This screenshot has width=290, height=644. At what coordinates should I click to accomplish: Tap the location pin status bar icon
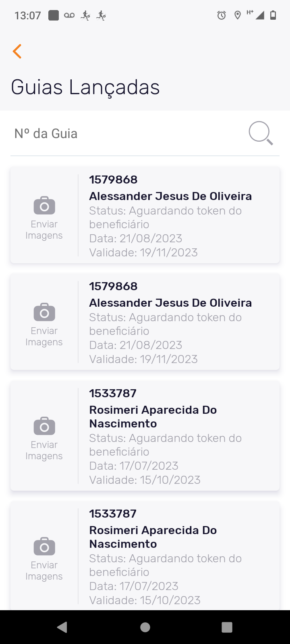tap(238, 16)
